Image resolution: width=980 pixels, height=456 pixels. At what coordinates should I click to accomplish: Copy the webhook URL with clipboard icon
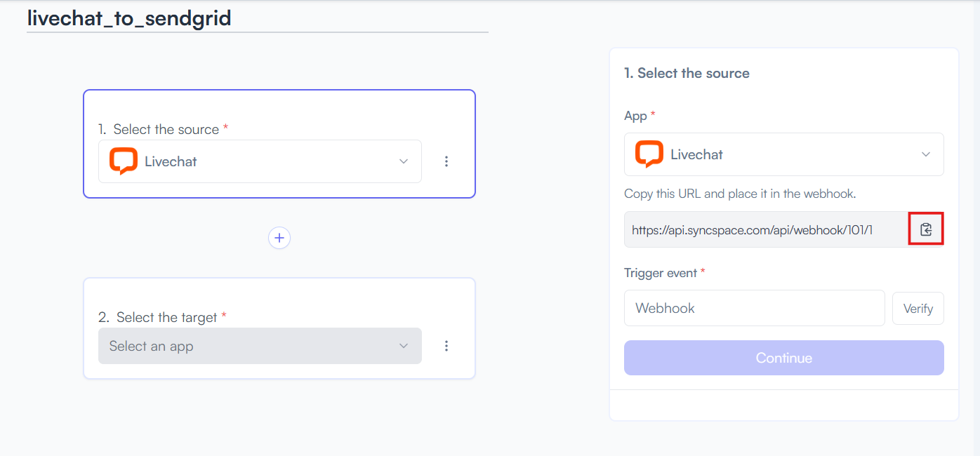[926, 229]
